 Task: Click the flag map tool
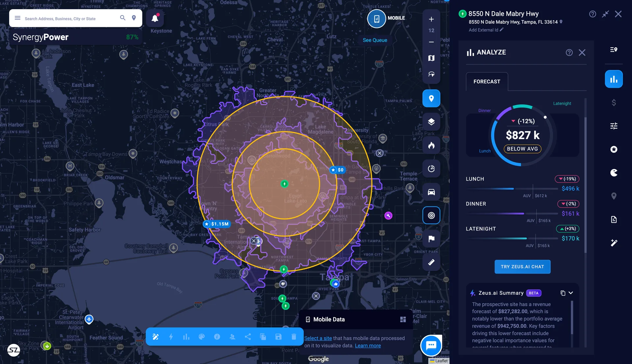431,239
